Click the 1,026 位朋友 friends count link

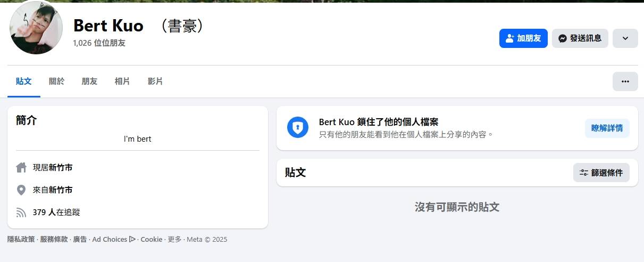click(99, 43)
